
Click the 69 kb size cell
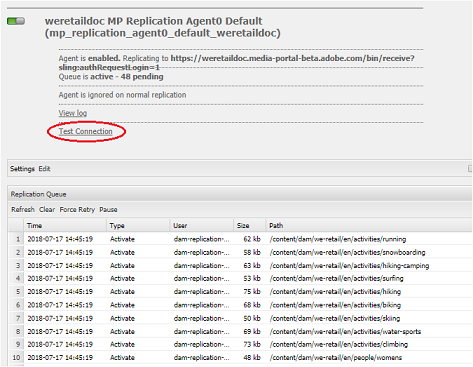click(x=252, y=331)
